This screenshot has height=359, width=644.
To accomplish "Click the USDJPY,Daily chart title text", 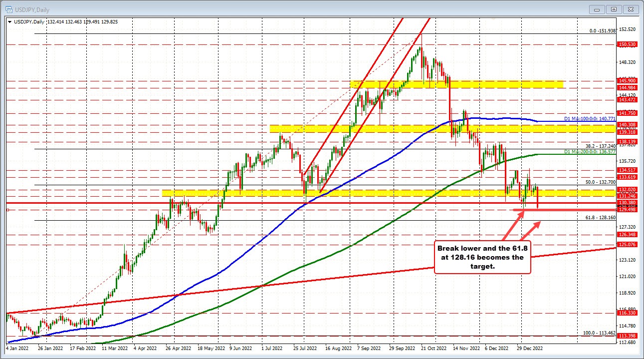I will (x=31, y=9).
